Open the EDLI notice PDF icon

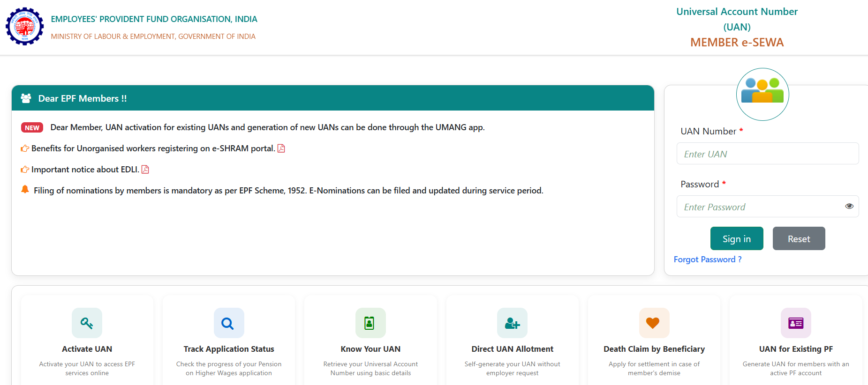145,170
